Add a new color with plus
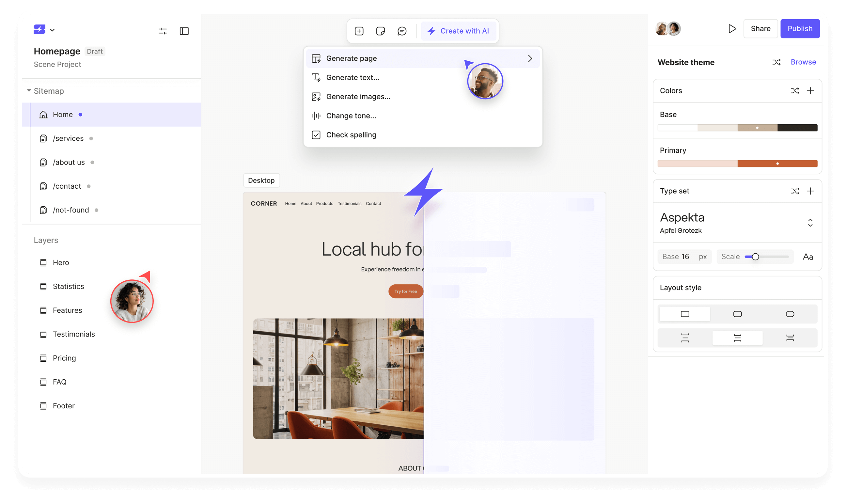Screen dimensions: 846x504 [x=810, y=91]
